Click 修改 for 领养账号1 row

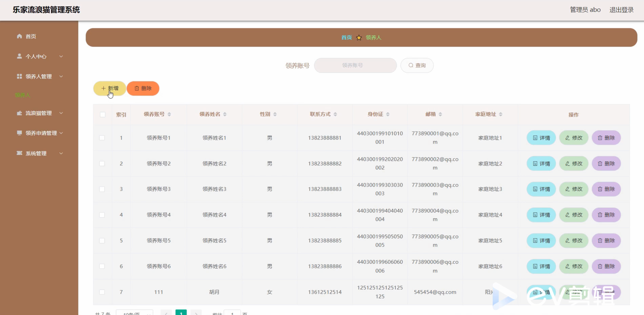pos(574,138)
